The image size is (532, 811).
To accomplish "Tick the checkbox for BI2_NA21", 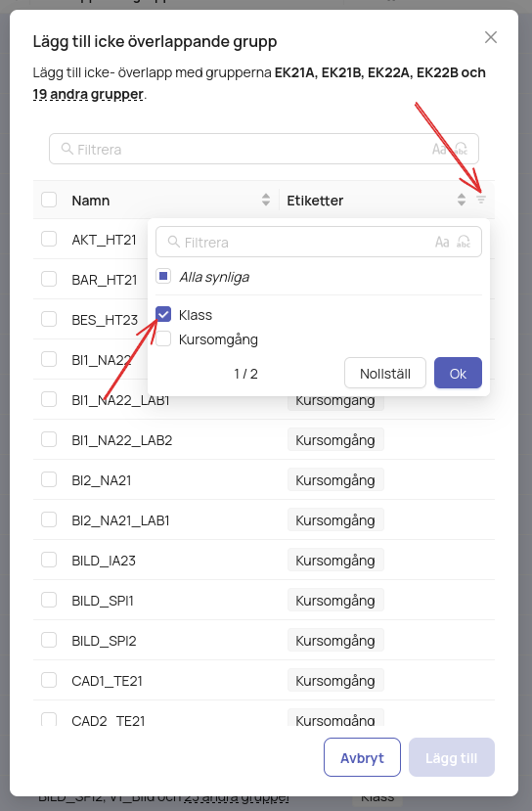I will pos(49,479).
